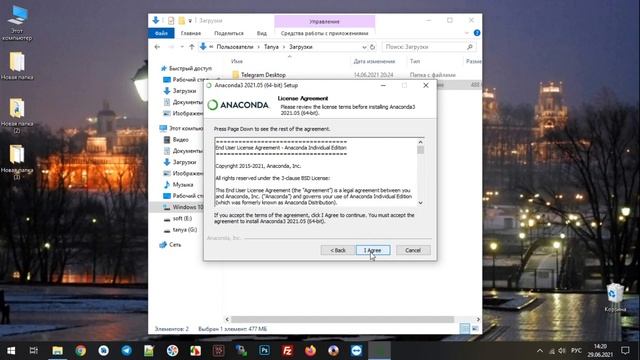
Task: Open Telegram from the taskbar
Action: point(127,351)
